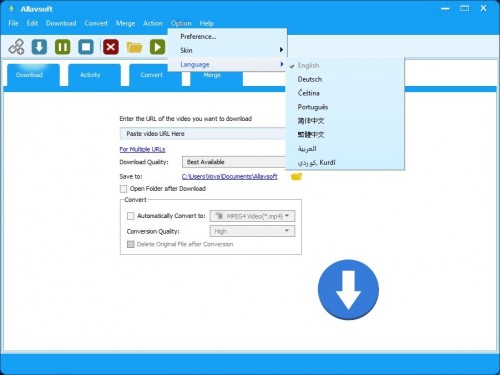Browse save folder with the yellow folder icon
The width and height of the screenshot is (500, 375).
[296, 176]
